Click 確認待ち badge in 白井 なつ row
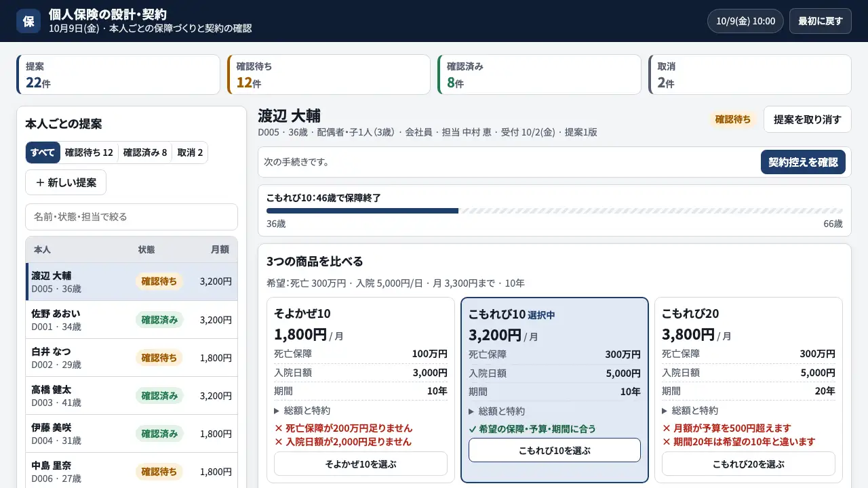 tap(159, 357)
